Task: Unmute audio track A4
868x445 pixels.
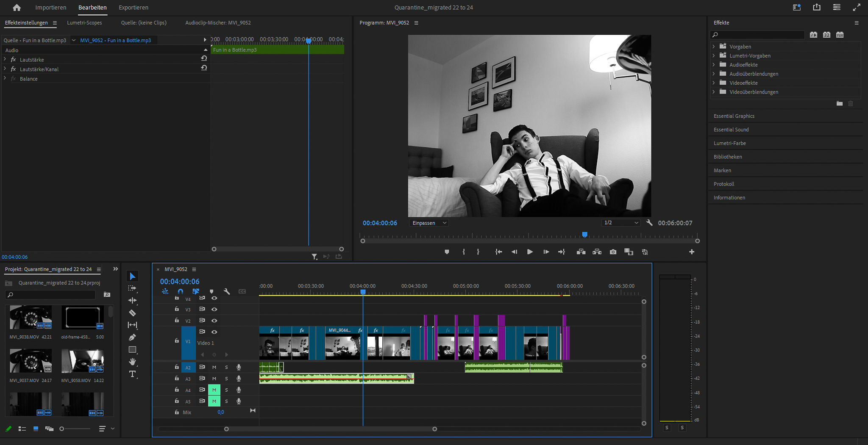Action: tap(214, 390)
